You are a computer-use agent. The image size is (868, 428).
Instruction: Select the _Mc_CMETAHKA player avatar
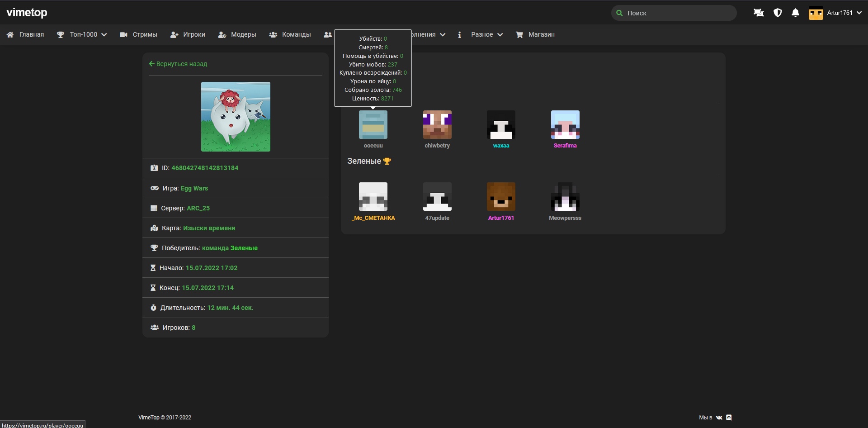373,197
